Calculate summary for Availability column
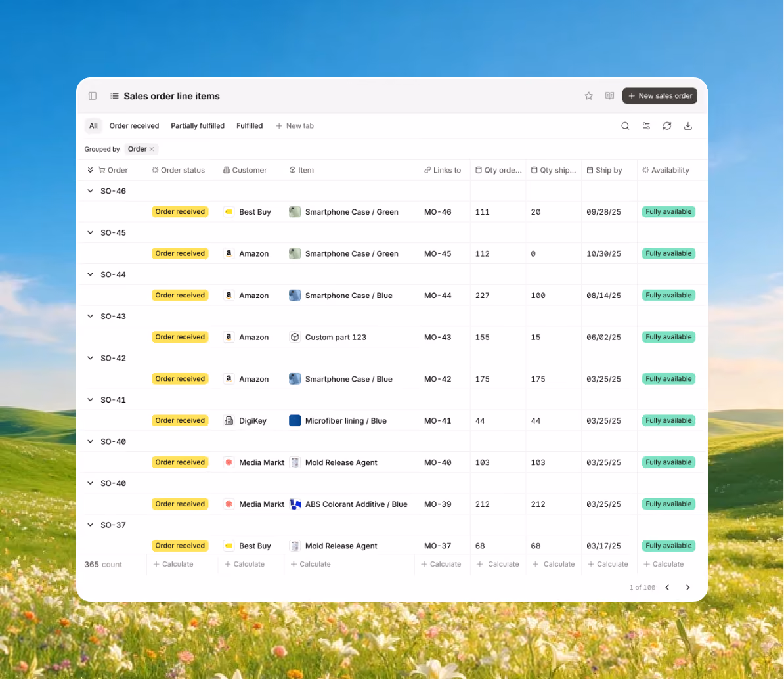The width and height of the screenshot is (784, 679). [663, 564]
